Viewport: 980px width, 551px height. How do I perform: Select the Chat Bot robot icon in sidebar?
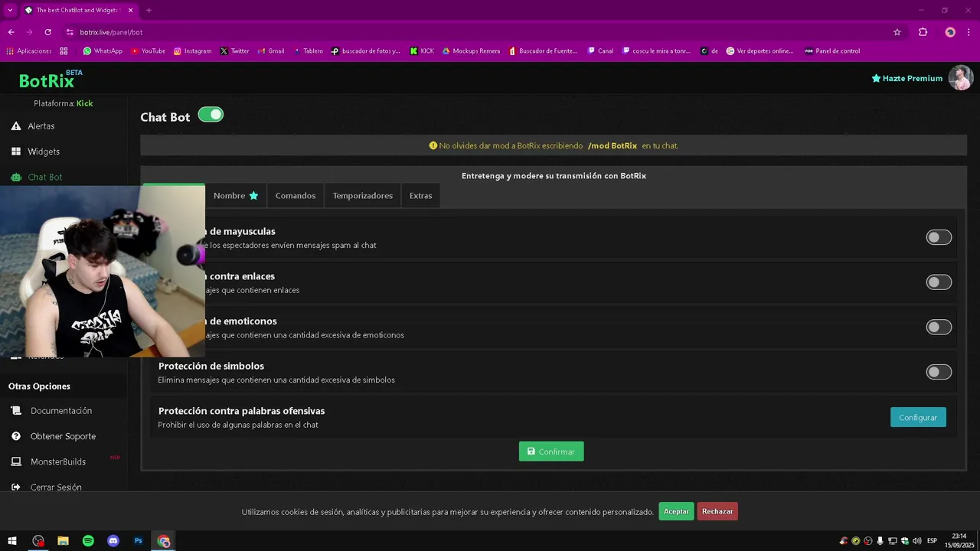click(16, 177)
